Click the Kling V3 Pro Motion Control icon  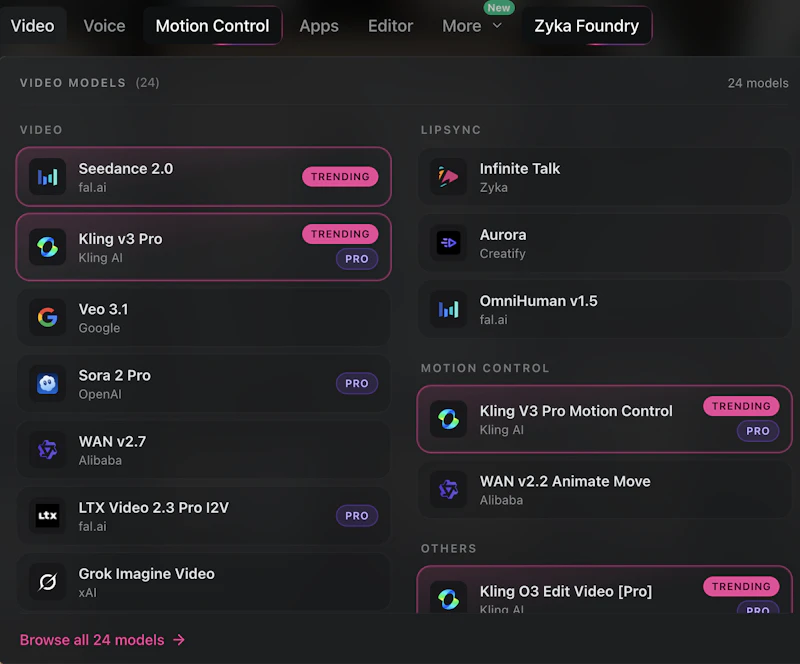pos(448,419)
